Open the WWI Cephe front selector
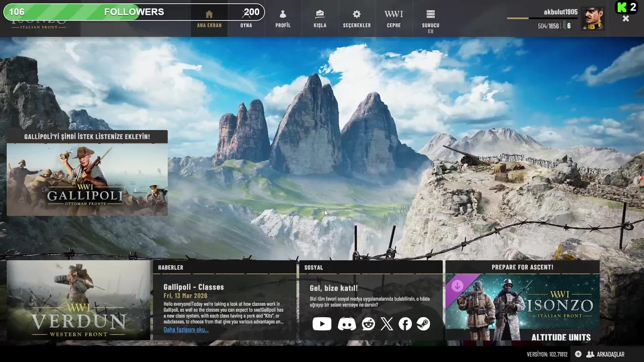 tap(393, 19)
